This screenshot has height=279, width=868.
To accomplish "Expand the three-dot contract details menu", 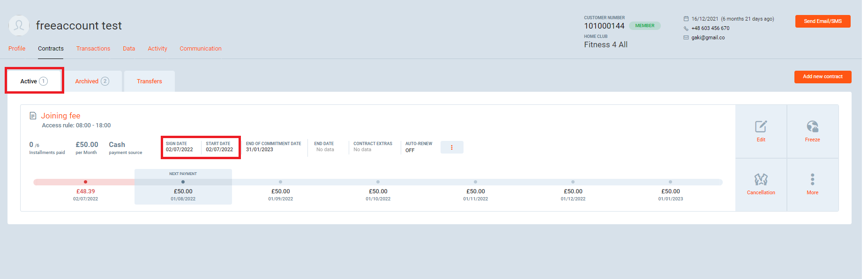I will [x=452, y=147].
